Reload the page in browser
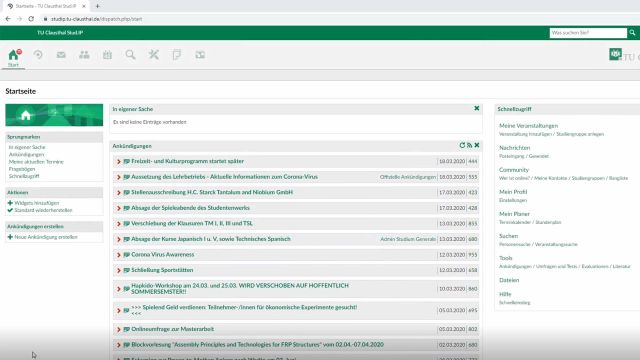Viewport: 640px width, 360px height. coord(31,19)
